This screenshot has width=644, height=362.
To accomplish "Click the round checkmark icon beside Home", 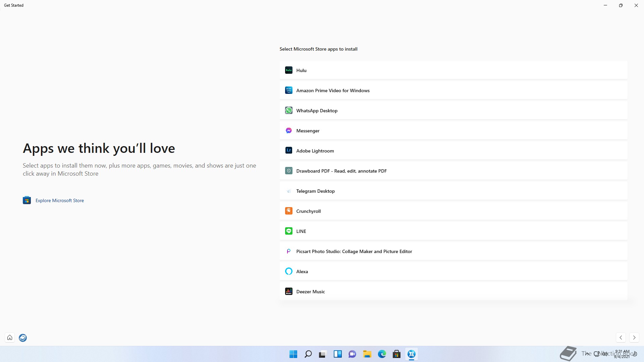I will pos(23,338).
